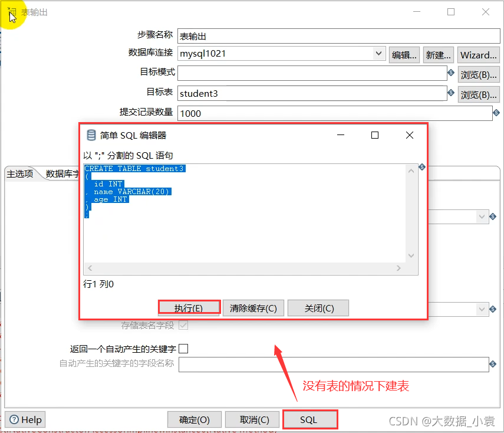Click the 自动产生的关键字的字段名称 input field
The height and width of the screenshot is (433, 504).
pos(334,364)
